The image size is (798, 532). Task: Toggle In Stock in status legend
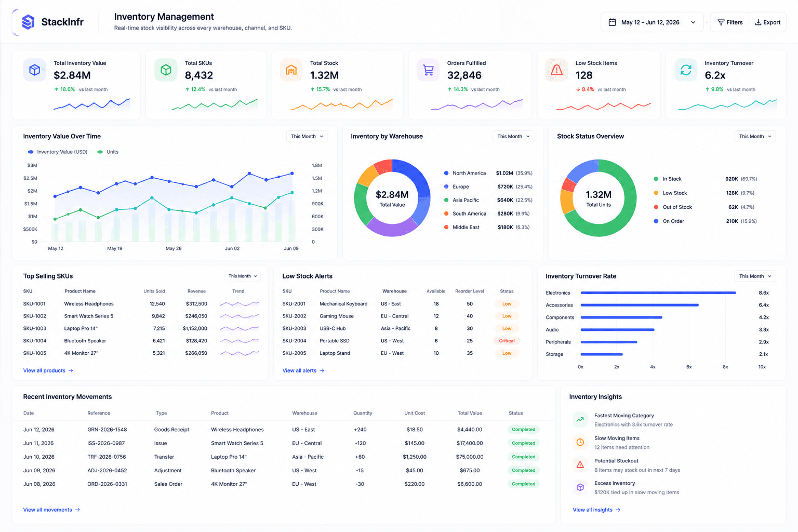(668, 179)
